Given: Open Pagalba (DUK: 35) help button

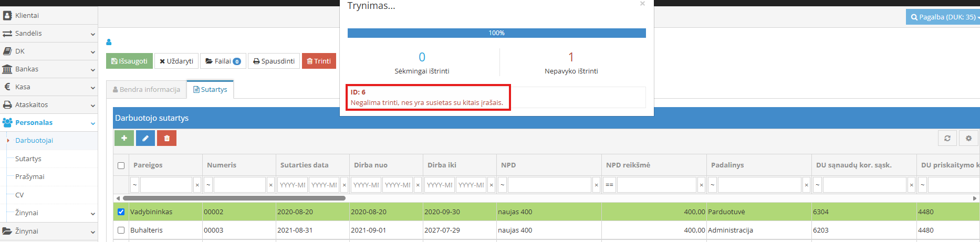Looking at the screenshot, I should click(944, 17).
